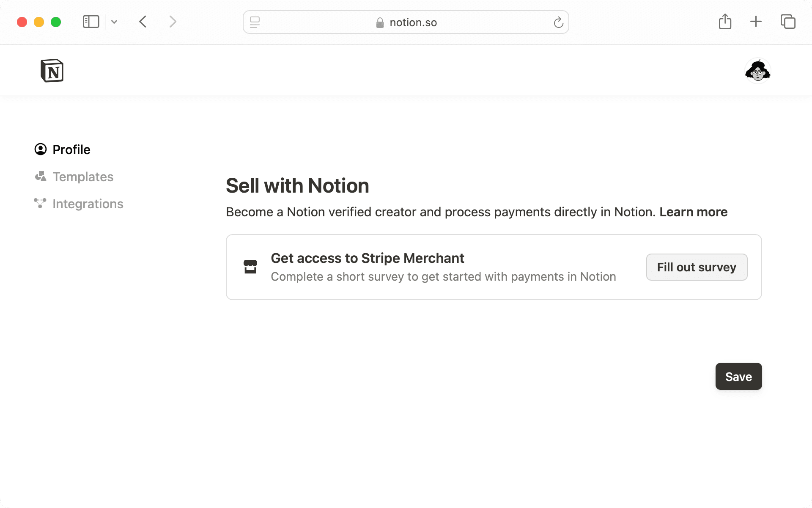The image size is (812, 508).
Task: Open the Learn more link
Action: (693, 212)
